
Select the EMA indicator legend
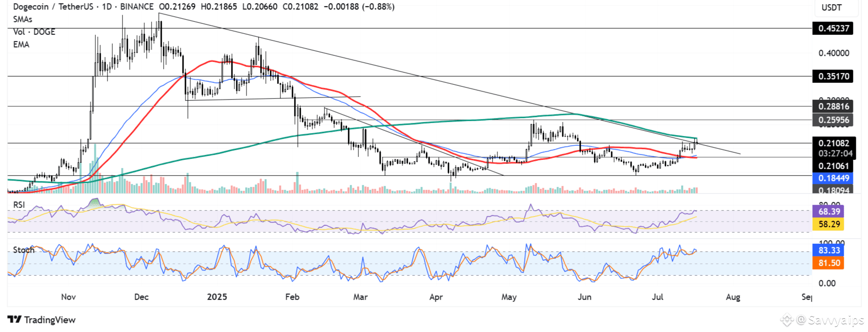(21, 45)
